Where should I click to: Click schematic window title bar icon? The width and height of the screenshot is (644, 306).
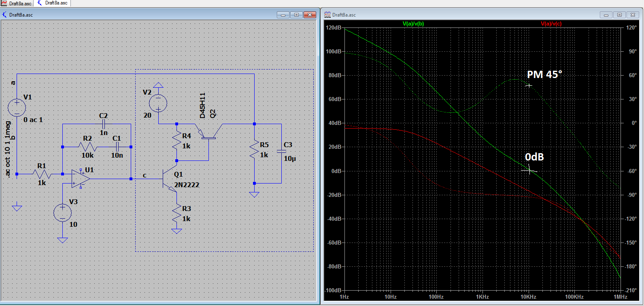[x=4, y=15]
